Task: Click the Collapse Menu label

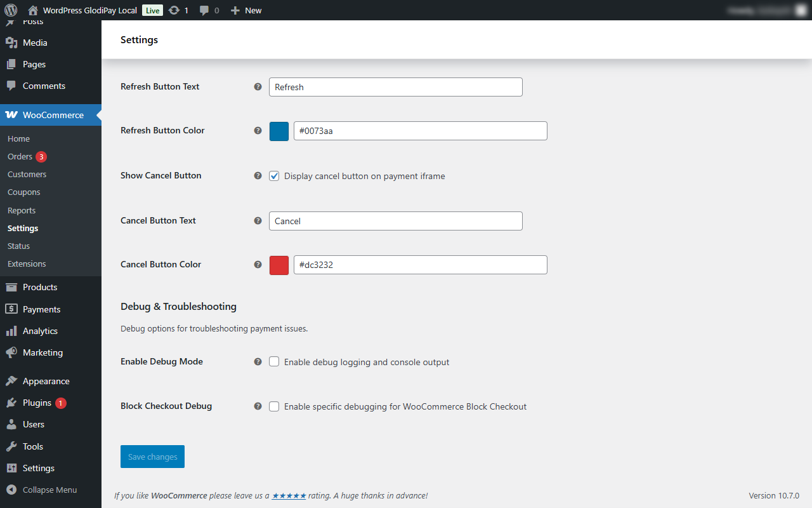Action: (x=49, y=490)
